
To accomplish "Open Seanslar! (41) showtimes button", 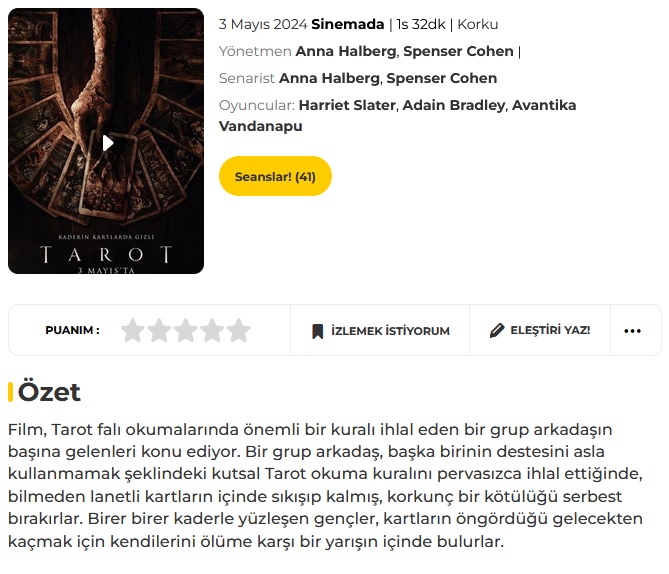I will [275, 176].
